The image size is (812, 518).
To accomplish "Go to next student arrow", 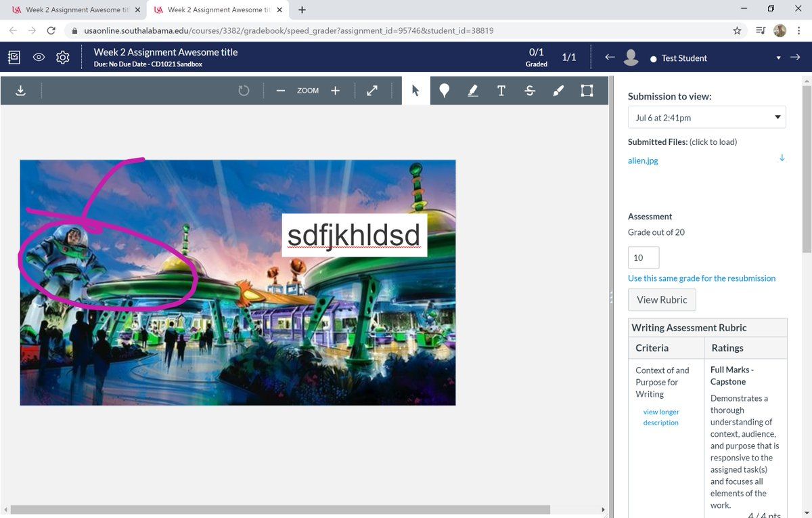I will click(795, 58).
